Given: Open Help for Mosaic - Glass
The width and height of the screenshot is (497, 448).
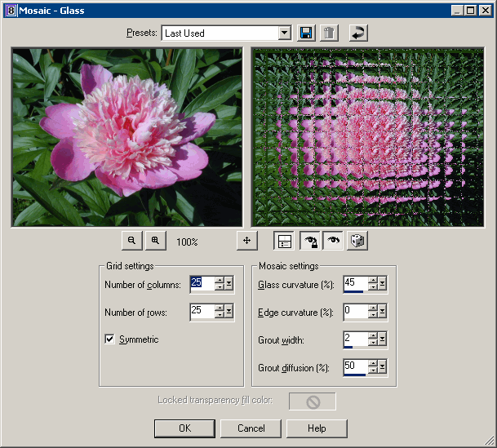Looking at the screenshot, I should coord(317,428).
